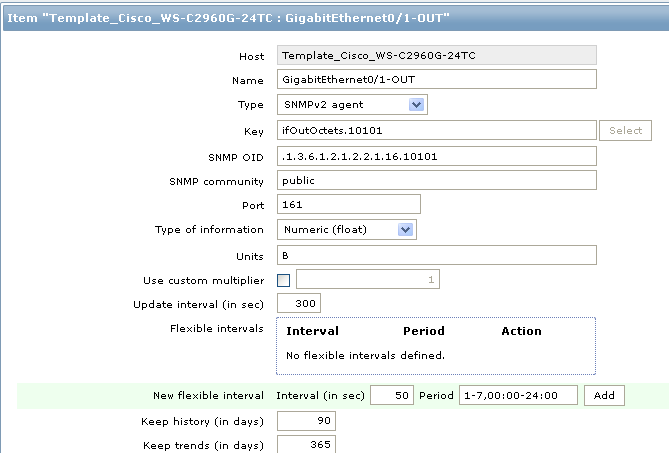Screen dimensions: 669x453
Task: Open the Type dropdown showing SNMPv2 agent
Action: click(x=352, y=105)
